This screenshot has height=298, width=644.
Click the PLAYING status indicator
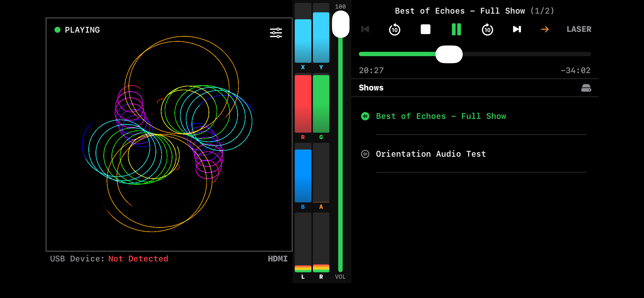(77, 30)
